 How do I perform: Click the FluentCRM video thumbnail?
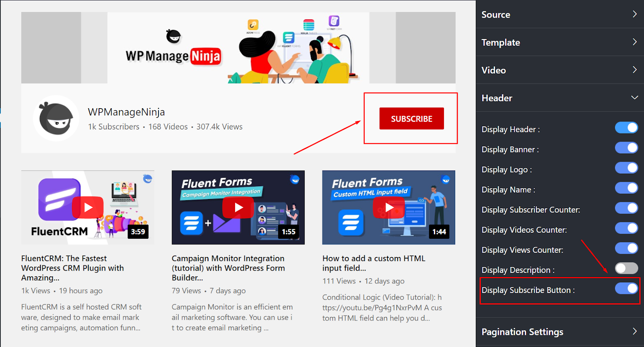(x=88, y=207)
